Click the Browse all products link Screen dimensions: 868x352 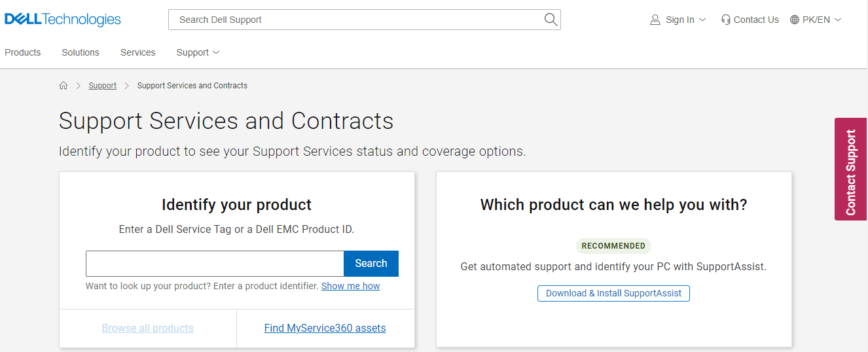click(147, 328)
